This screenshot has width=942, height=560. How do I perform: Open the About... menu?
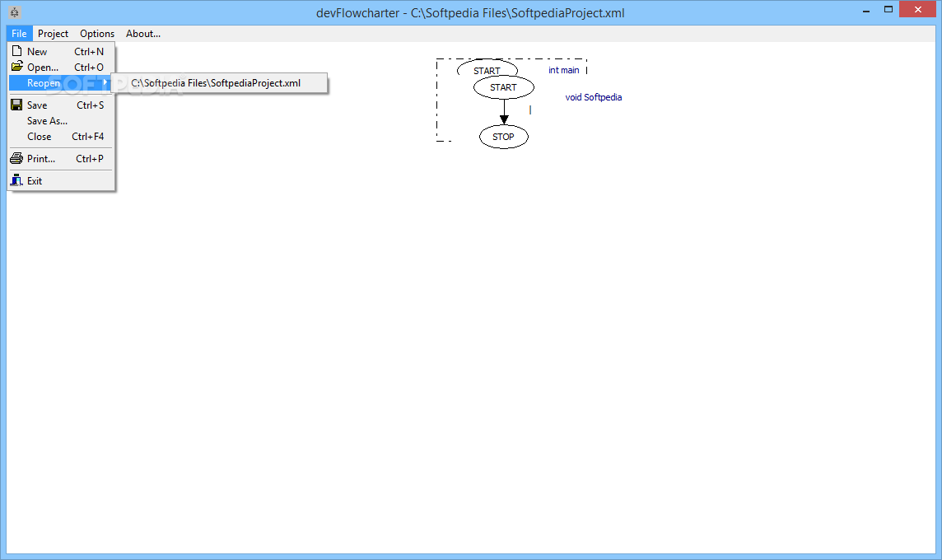pyautogui.click(x=143, y=34)
